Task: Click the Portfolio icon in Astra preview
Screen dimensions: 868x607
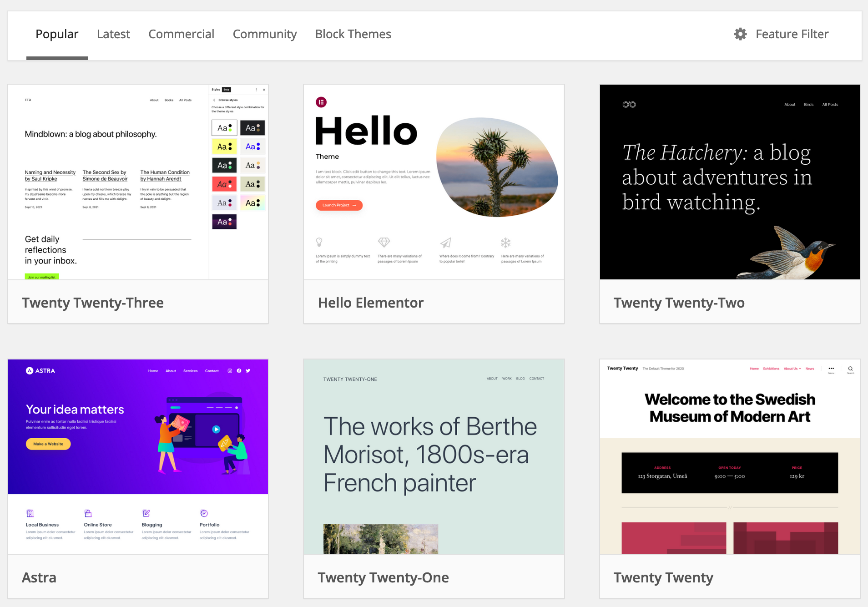Action: pos(204,513)
